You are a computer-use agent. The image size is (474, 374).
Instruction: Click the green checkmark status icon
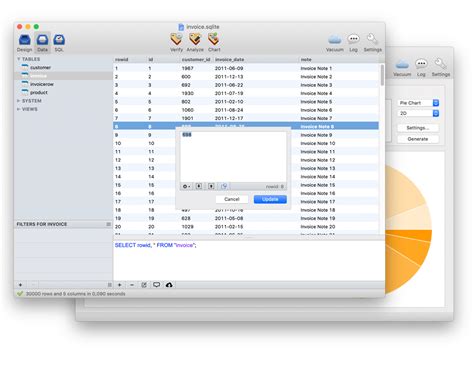click(20, 294)
